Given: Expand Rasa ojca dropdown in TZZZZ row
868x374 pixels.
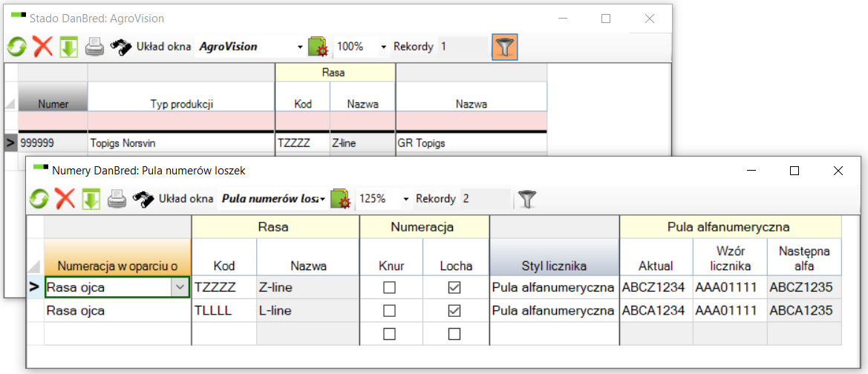Looking at the screenshot, I should (180, 287).
